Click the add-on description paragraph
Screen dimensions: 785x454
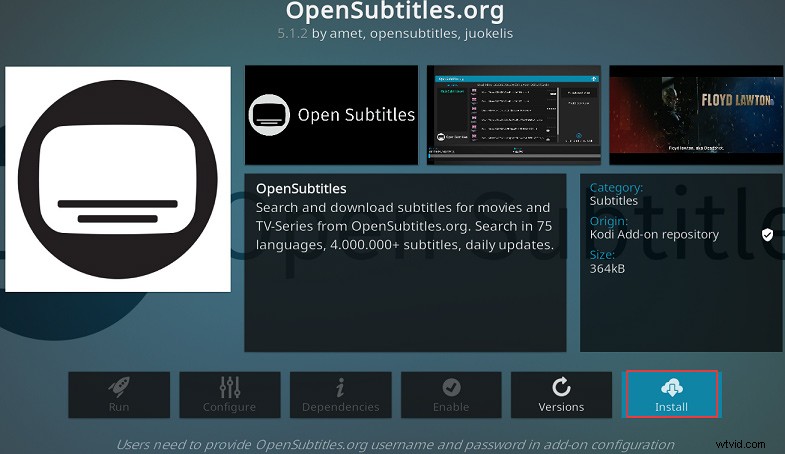tap(405, 226)
